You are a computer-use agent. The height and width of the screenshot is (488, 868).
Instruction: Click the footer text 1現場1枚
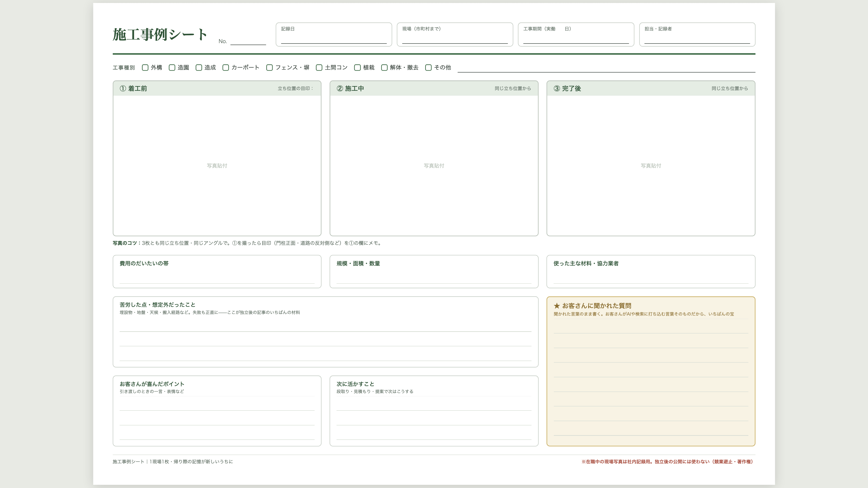point(159,462)
